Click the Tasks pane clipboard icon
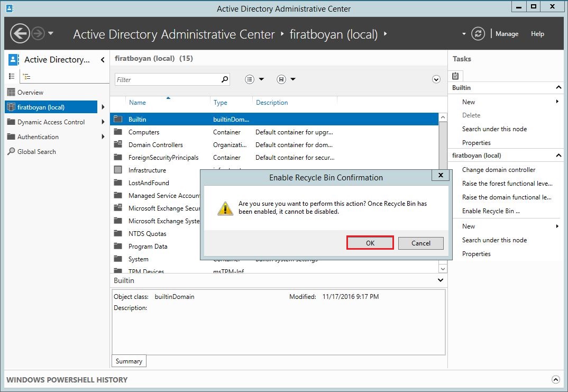The width and height of the screenshot is (568, 392). click(455, 76)
